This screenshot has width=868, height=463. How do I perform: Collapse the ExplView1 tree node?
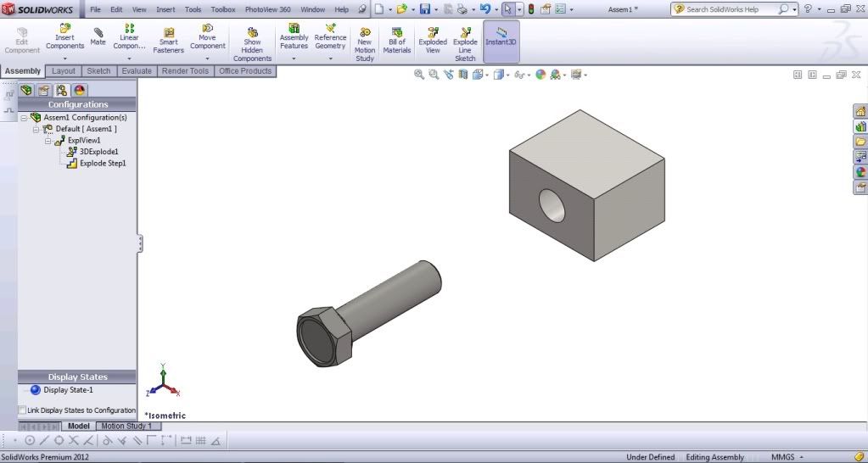tap(48, 140)
